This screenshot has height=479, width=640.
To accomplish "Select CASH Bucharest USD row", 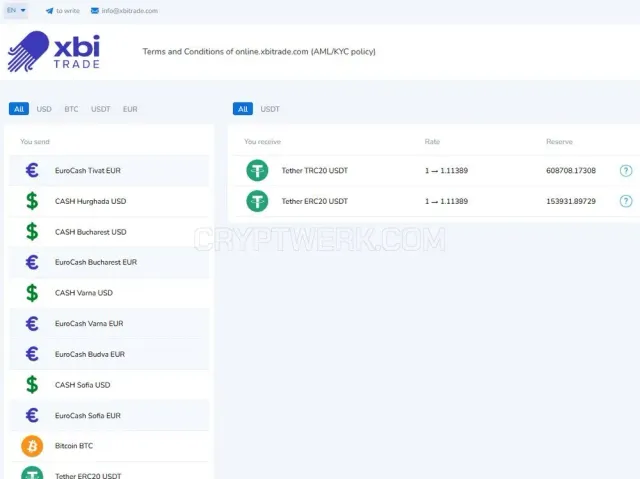I will [x=109, y=232].
